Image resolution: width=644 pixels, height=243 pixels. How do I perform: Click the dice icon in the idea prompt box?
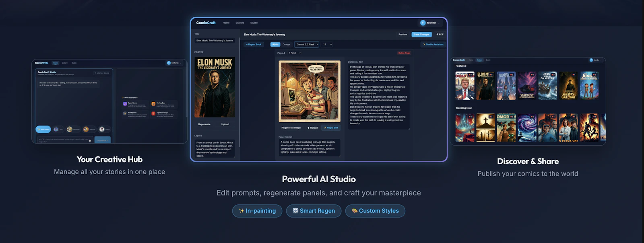[90, 141]
